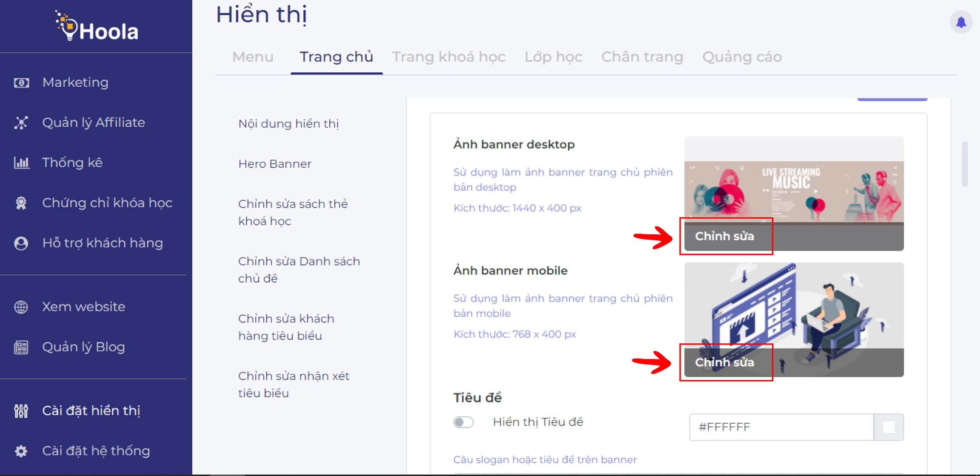Open the Trang khoá học tab
The width and height of the screenshot is (980, 476).
tap(449, 57)
